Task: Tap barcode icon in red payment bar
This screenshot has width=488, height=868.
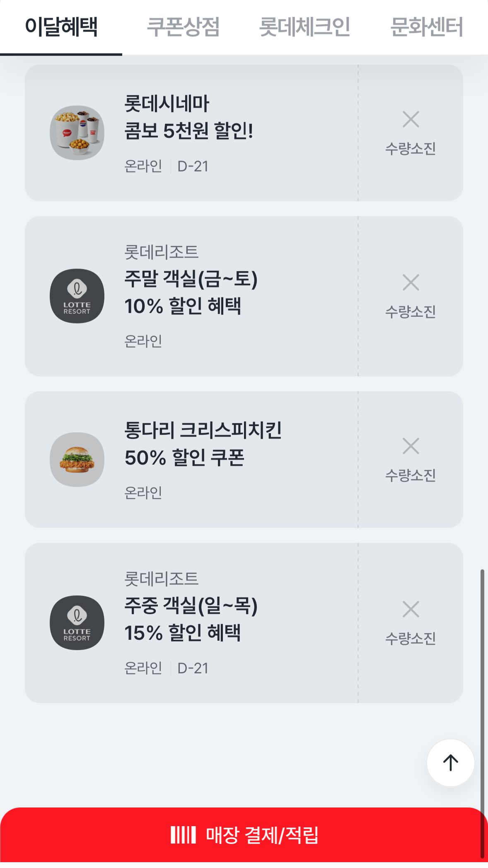Action: tap(183, 835)
